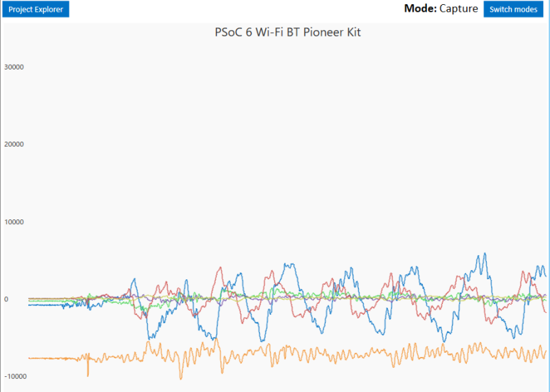Click the tallest red waveform peak
Viewport: 550px width, 392px height.
point(220,268)
